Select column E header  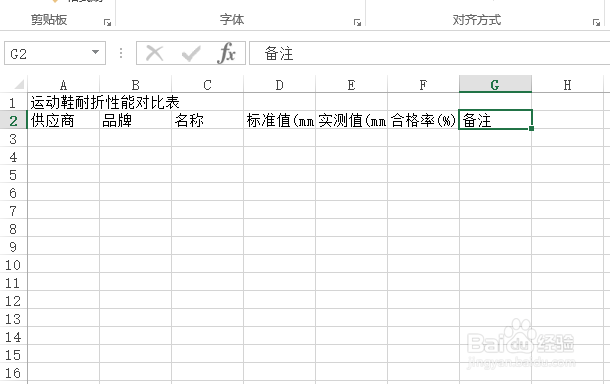point(351,84)
